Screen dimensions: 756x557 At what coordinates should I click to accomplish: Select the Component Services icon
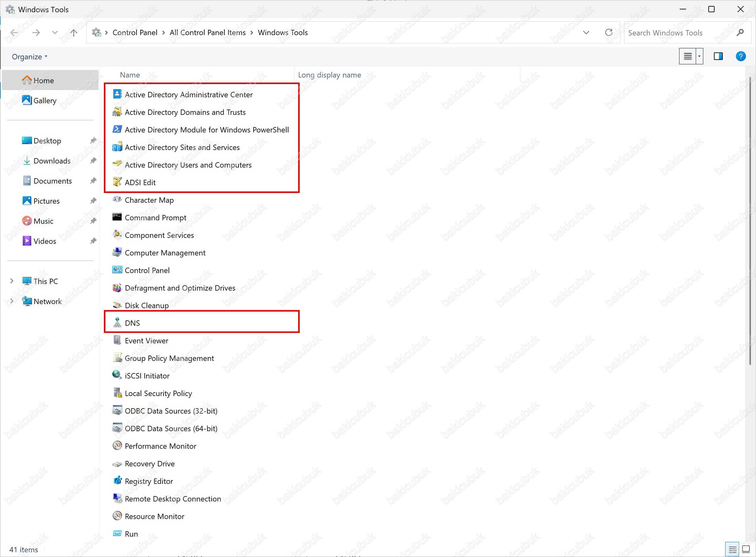[x=117, y=234]
